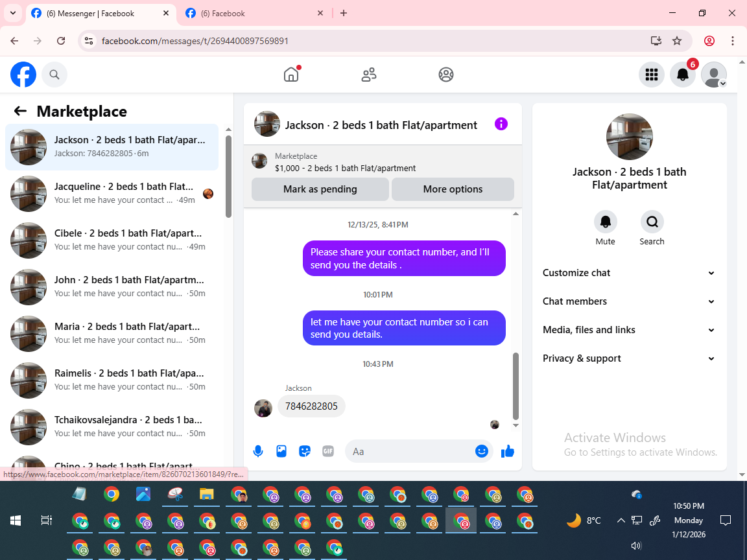747x560 pixels.
Task: Click the large listing photo in right panel
Action: point(630,137)
